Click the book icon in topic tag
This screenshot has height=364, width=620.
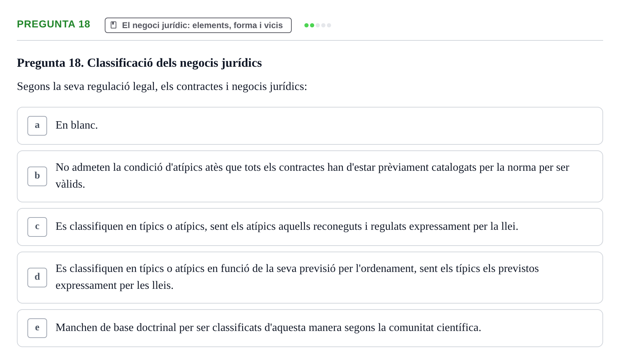[x=114, y=25]
